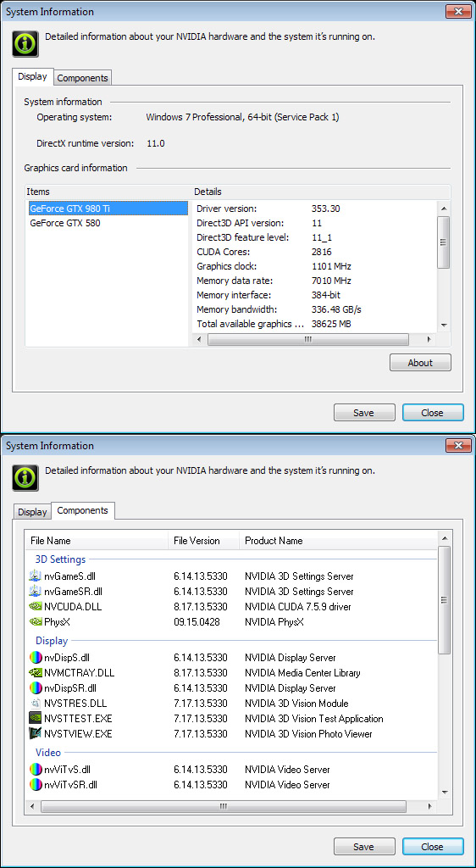Click Components list scroll up arrow
This screenshot has height=868, width=476.
444,538
